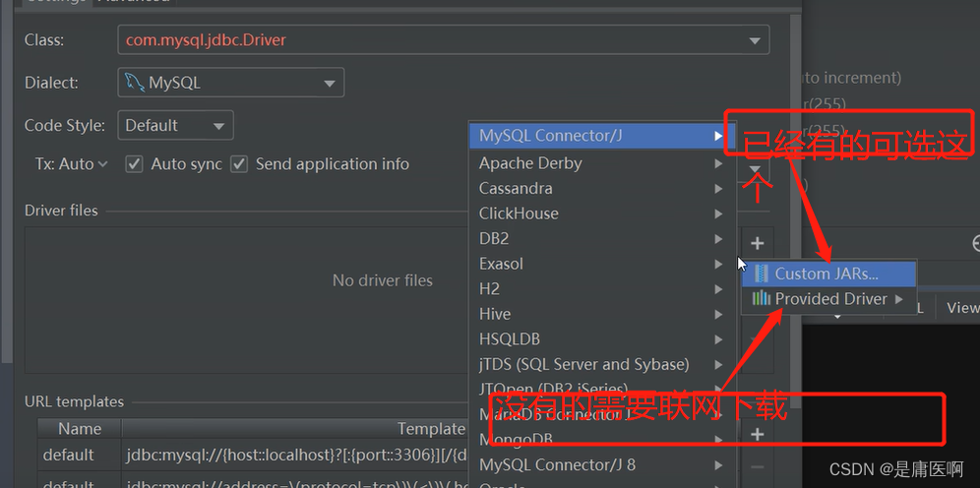Click the Custom JARs archive icon
This screenshot has height=488, width=980.
pyautogui.click(x=761, y=274)
